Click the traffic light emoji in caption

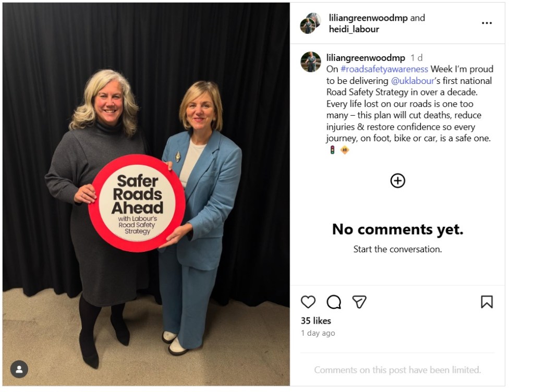(332, 150)
